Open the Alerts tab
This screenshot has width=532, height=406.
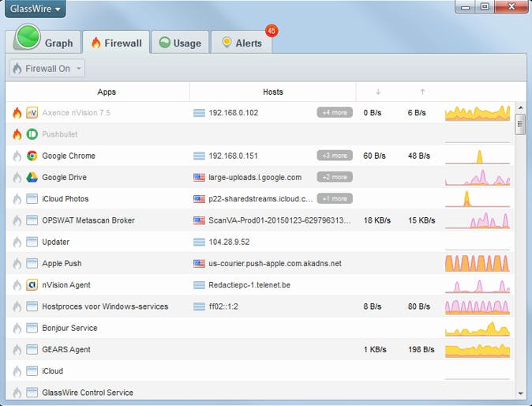pyautogui.click(x=242, y=43)
